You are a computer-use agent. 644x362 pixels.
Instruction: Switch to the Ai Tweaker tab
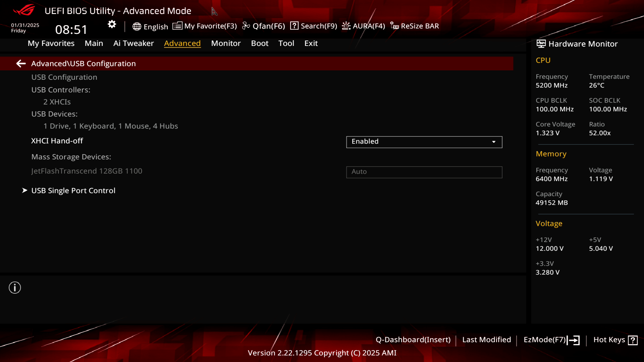pos(133,43)
